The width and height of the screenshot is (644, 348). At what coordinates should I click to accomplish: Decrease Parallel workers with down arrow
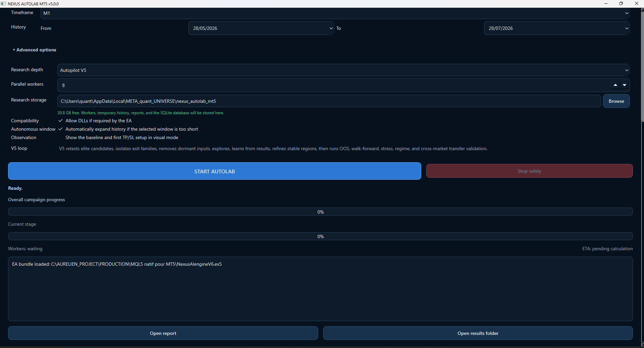coord(625,85)
